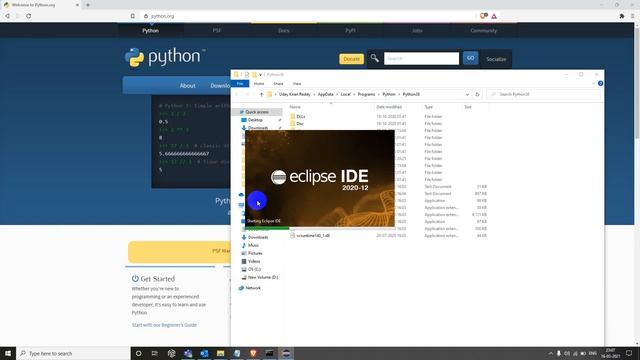
Task: Click Eclipse icon in taskbar
Action: click(286, 353)
